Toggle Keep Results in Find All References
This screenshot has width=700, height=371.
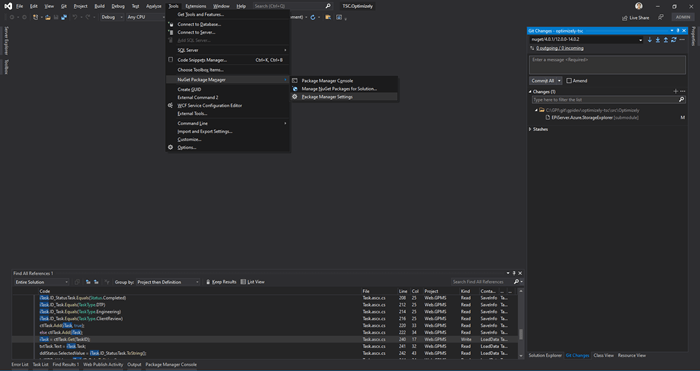click(221, 282)
